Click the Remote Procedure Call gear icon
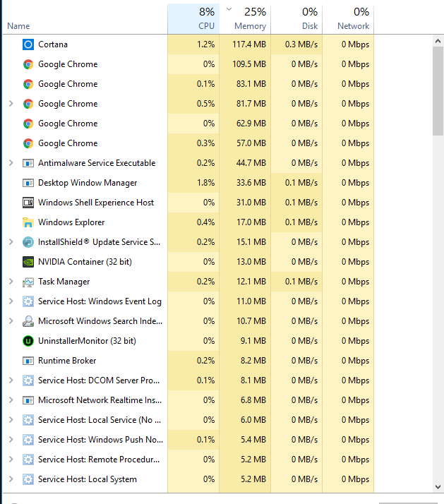 pos(28,460)
